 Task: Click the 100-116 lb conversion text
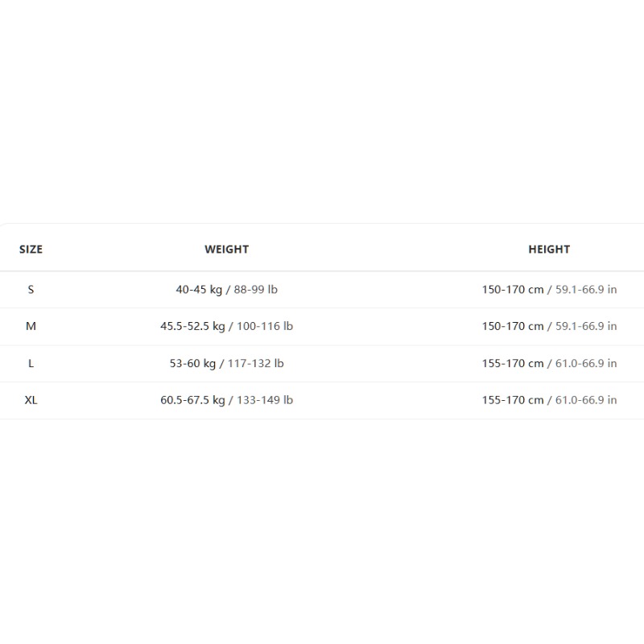pyautogui.click(x=265, y=326)
